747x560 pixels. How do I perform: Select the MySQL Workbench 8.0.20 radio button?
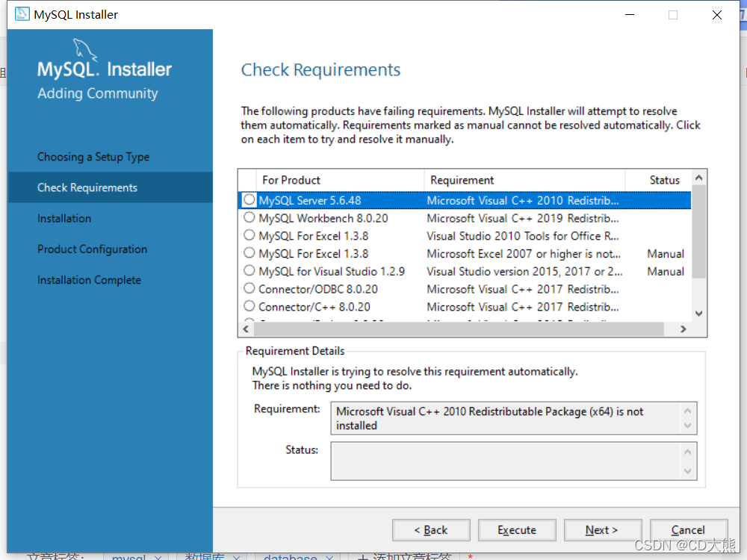249,217
